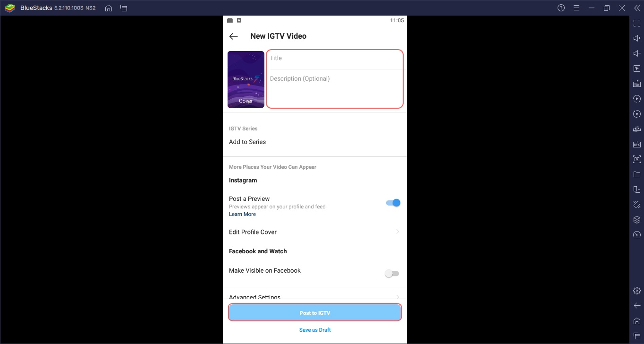Open multi-instance manager layers icon
Viewport: 644px width, 344px height.
pyautogui.click(x=637, y=220)
